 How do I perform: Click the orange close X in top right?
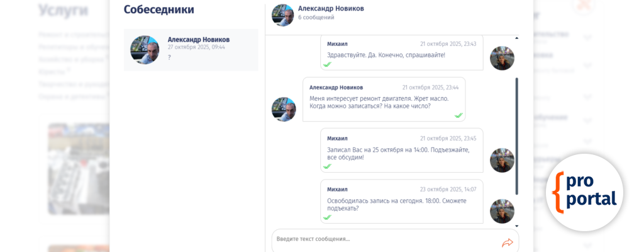coord(585,5)
